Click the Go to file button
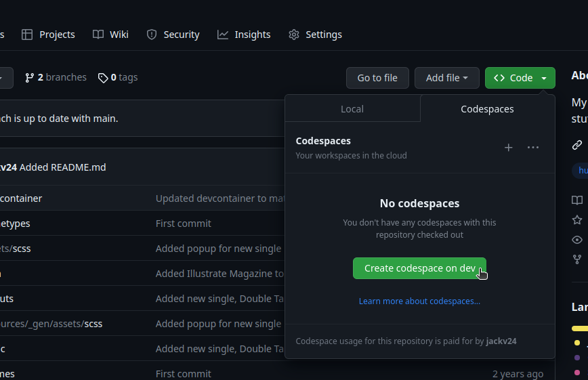The height and width of the screenshot is (380, 588). [x=377, y=78]
